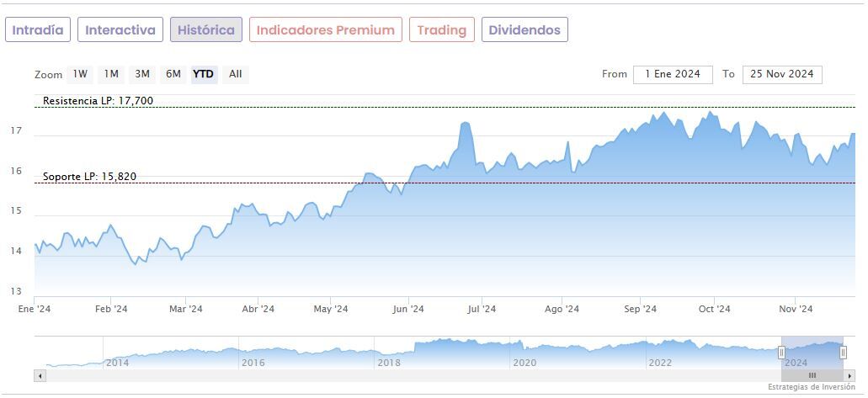Set zoom to 1W

(80, 74)
